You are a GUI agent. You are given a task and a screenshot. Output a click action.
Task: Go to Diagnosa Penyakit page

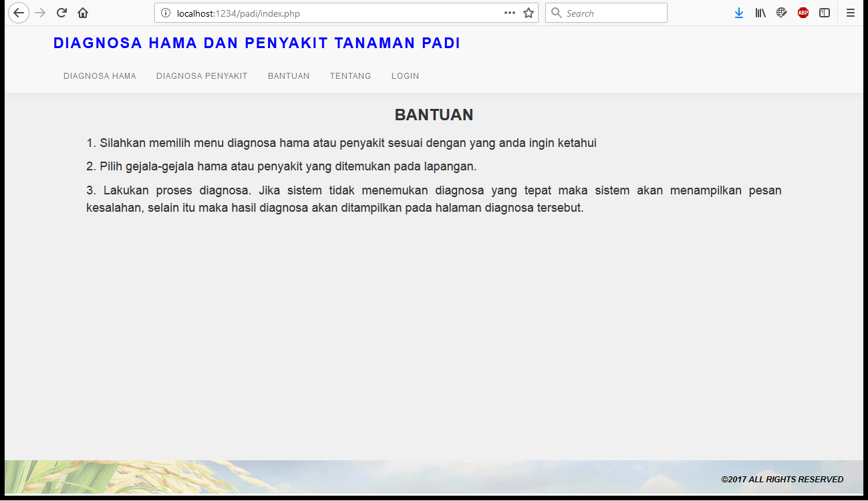pyautogui.click(x=202, y=76)
